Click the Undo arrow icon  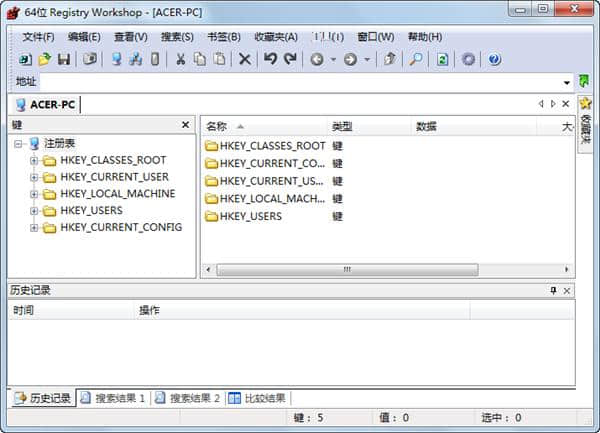270,60
